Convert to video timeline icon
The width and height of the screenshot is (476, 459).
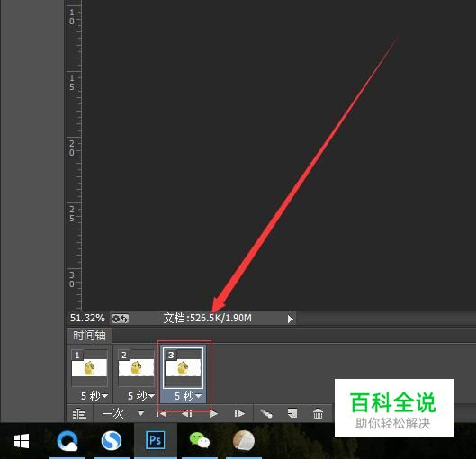(79, 414)
